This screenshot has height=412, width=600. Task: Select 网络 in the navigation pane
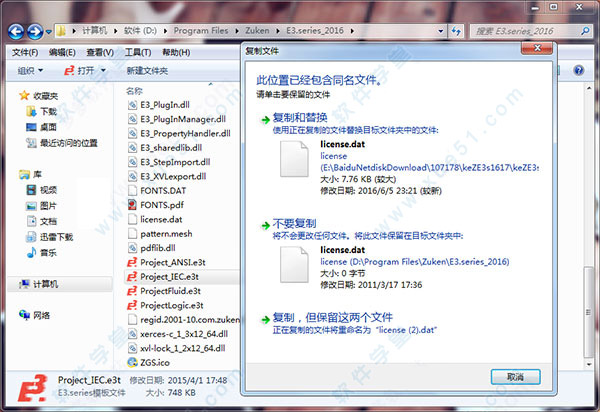point(34,315)
